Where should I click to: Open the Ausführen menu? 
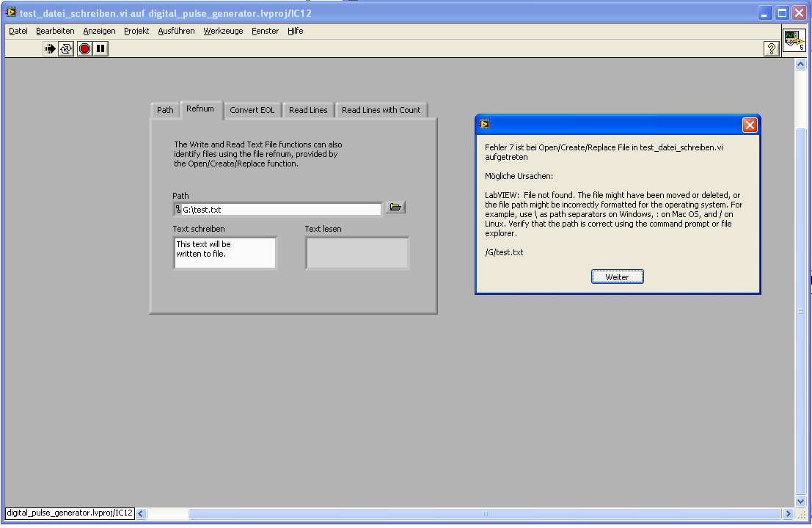pos(177,31)
